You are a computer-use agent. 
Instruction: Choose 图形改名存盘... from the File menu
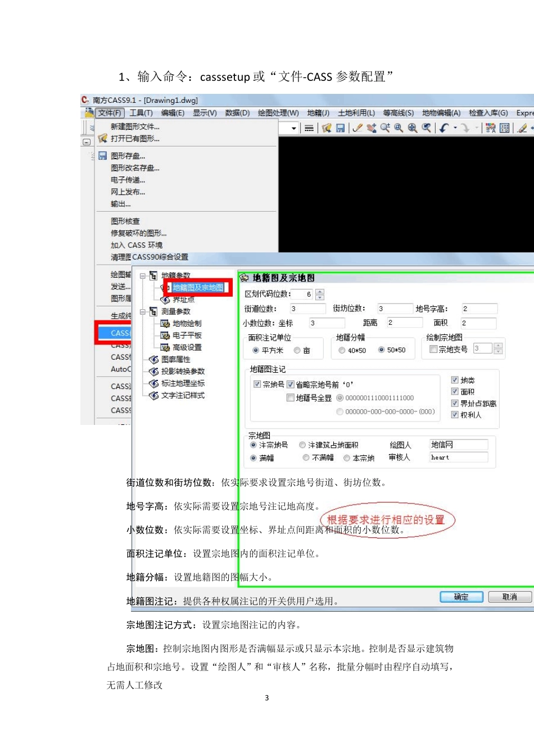(x=135, y=168)
